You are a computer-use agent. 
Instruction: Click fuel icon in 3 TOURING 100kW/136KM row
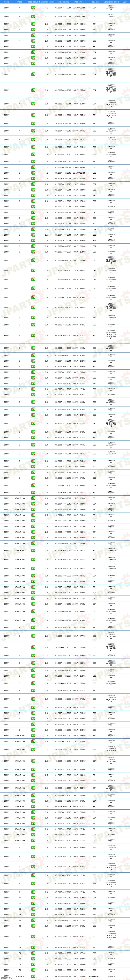[34, 509]
